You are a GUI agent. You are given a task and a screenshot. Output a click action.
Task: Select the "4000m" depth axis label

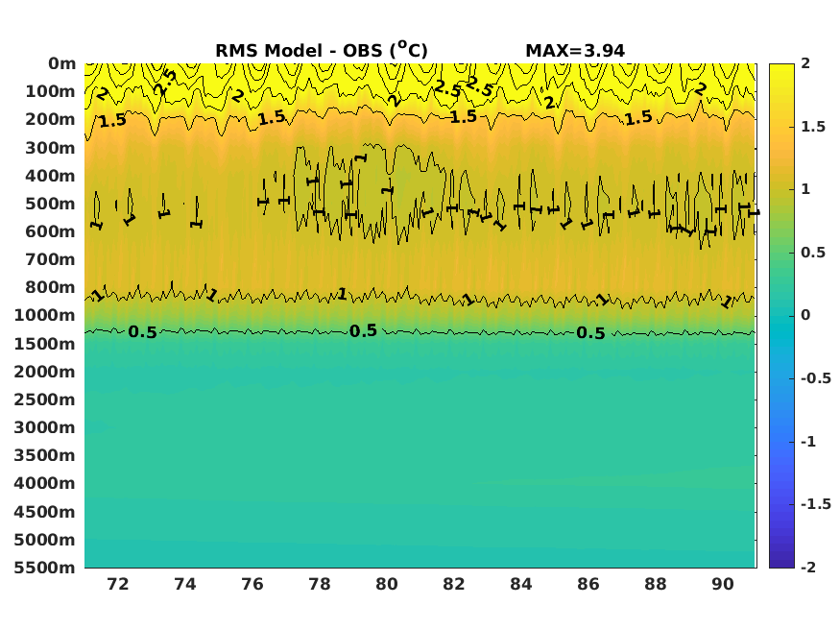(x=45, y=483)
